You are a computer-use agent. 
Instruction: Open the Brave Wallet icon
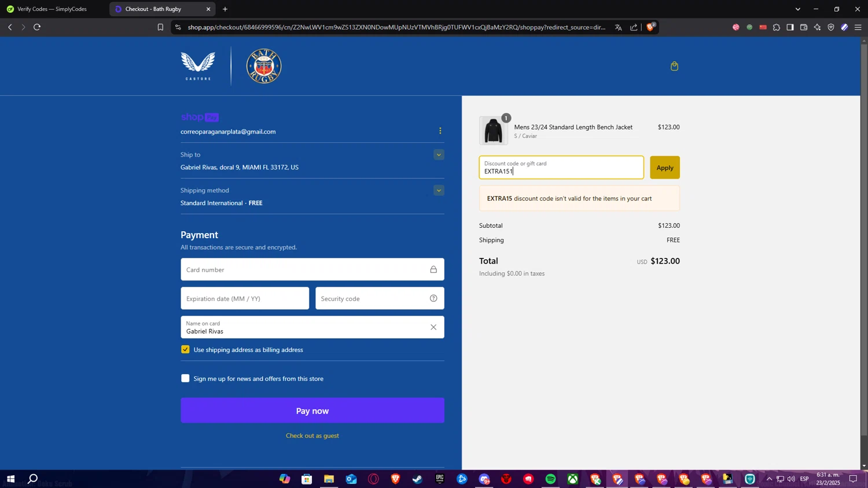804,27
